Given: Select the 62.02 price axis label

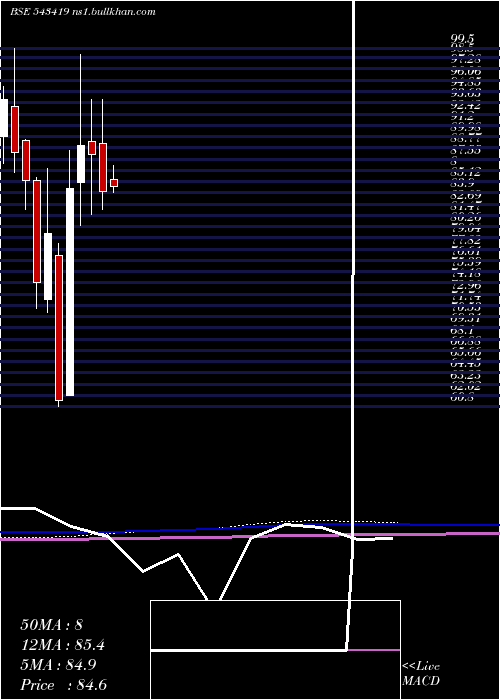Looking at the screenshot, I should 466,387.
